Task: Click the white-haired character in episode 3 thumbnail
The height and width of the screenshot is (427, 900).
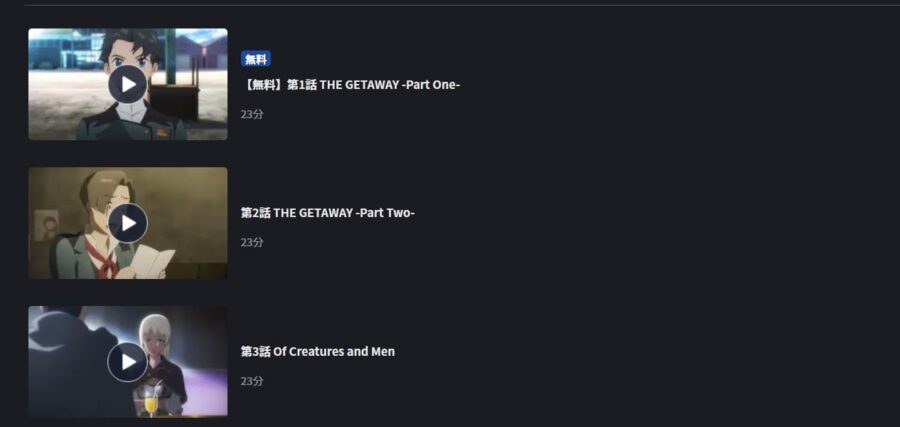Action: [162, 356]
